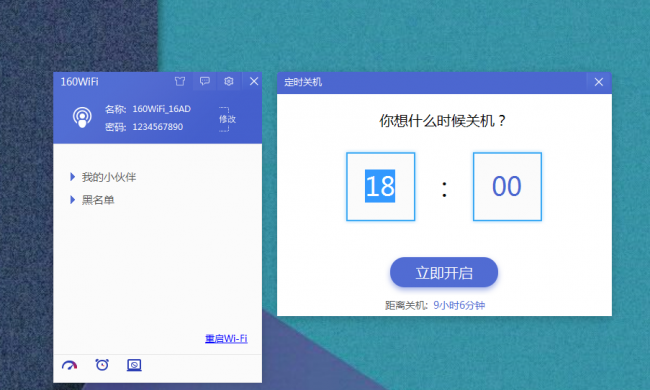Click the hour field showing 18

point(381,187)
